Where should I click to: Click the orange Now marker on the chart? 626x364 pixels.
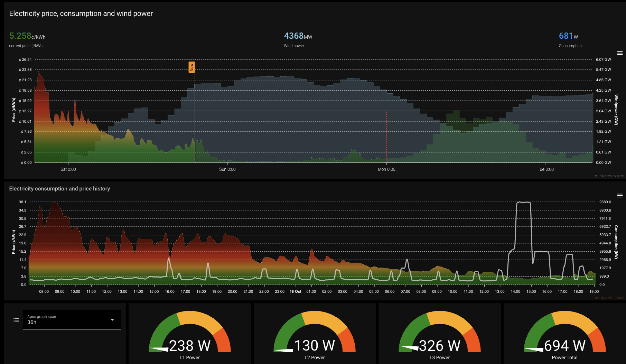point(191,67)
